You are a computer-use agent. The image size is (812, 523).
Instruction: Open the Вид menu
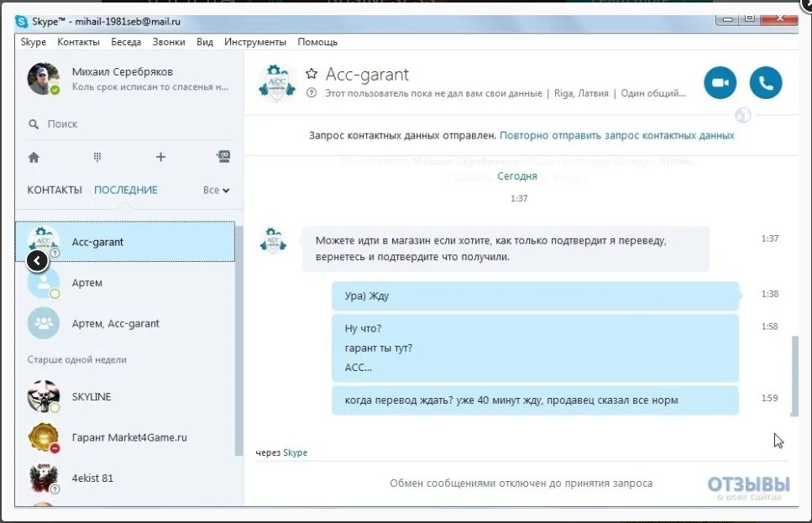[x=205, y=42]
